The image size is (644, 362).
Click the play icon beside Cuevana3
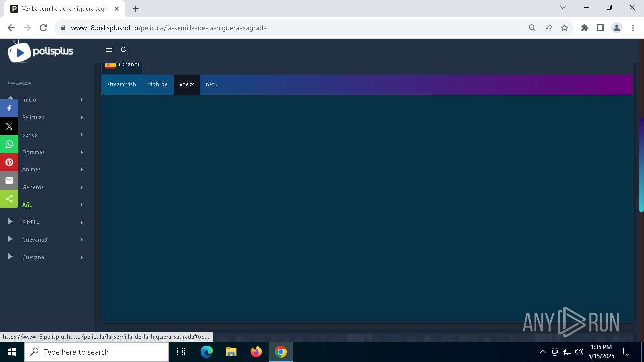[10, 239]
